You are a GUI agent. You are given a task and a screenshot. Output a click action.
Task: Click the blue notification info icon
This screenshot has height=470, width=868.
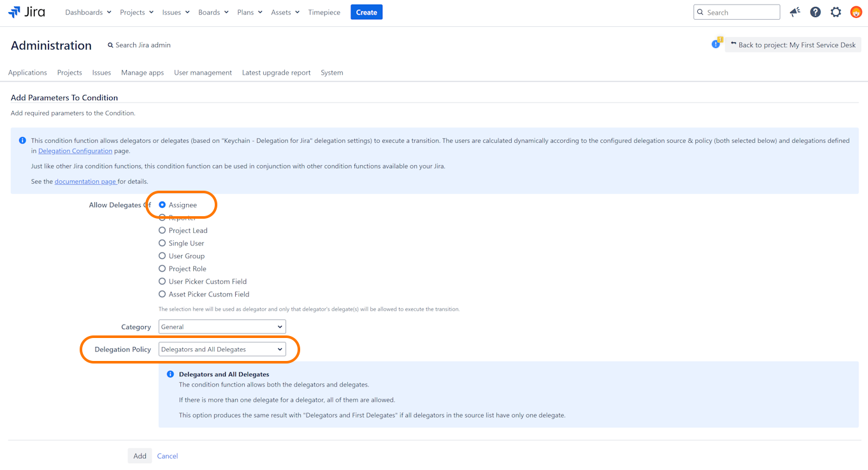tap(716, 44)
